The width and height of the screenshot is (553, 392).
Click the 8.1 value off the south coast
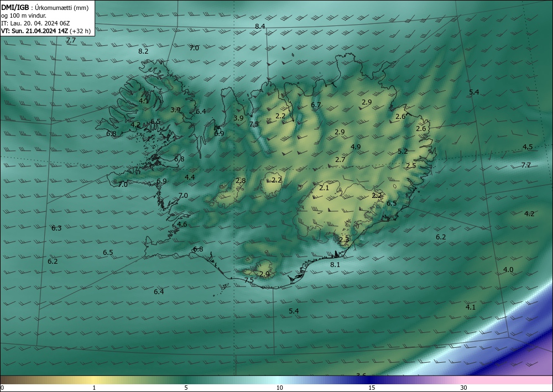(335, 264)
